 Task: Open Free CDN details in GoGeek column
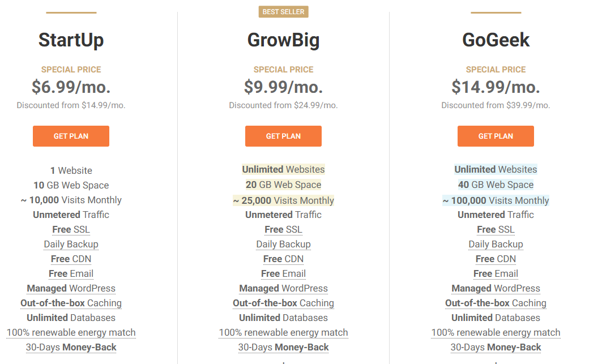pyautogui.click(x=496, y=259)
